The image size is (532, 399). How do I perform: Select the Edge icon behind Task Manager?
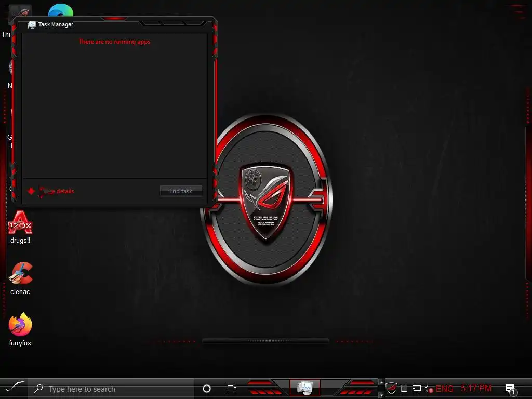[61, 10]
